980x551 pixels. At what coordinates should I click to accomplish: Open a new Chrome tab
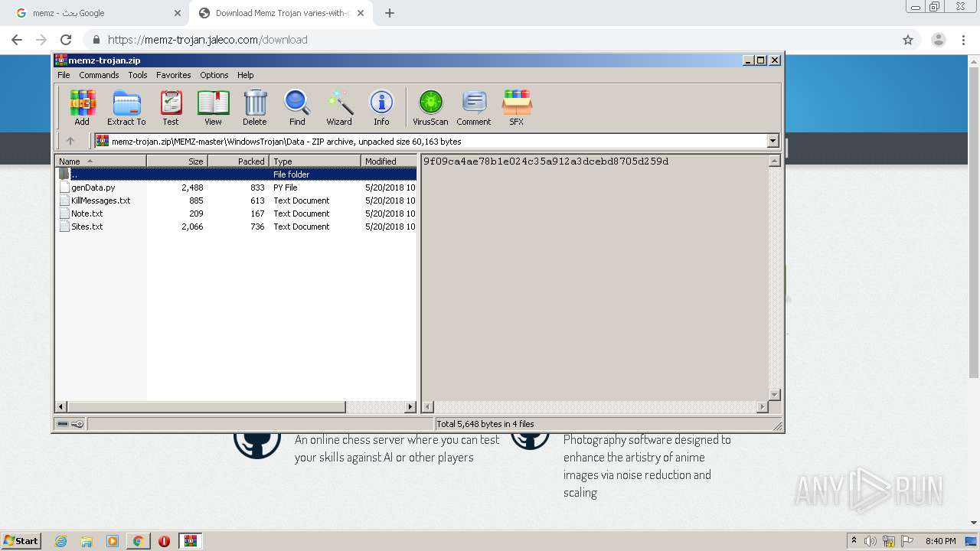point(390,13)
